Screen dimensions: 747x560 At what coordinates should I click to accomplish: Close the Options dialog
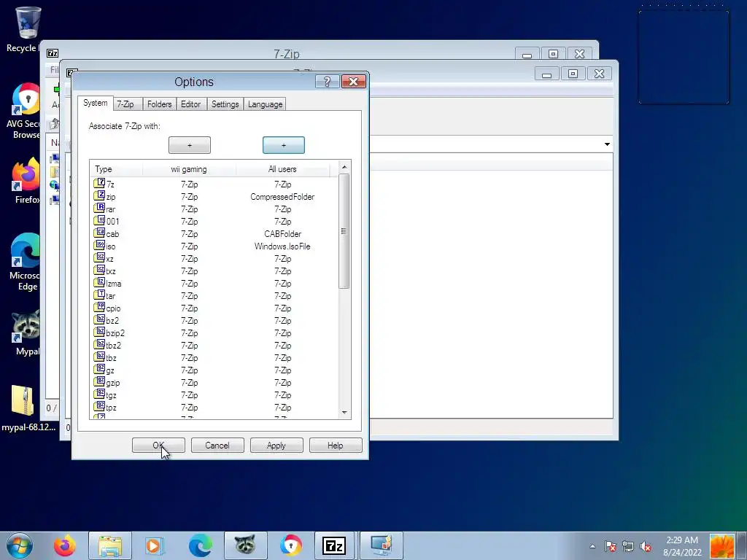coord(354,82)
